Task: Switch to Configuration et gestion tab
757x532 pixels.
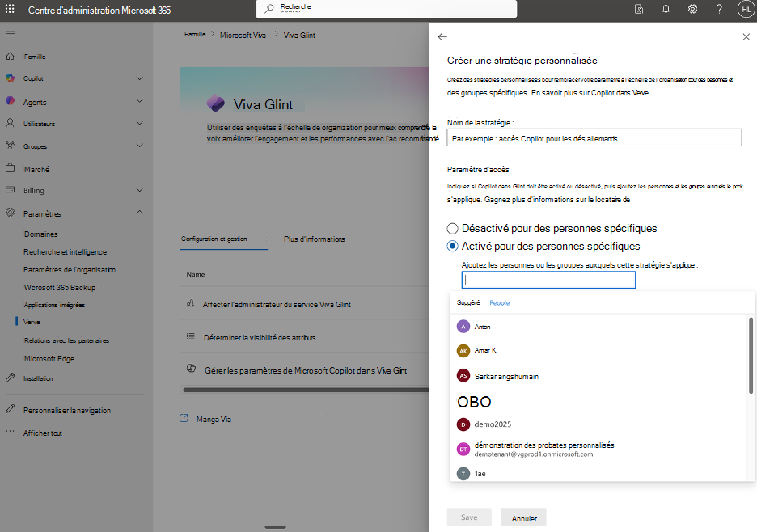Action: (x=214, y=239)
